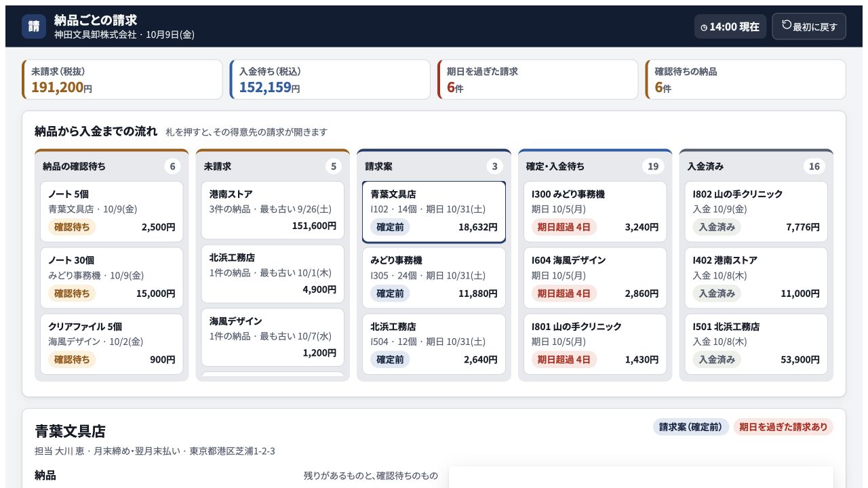Click the 151,600円 amount on 港南ストア card
868x488 pixels.
click(314, 226)
